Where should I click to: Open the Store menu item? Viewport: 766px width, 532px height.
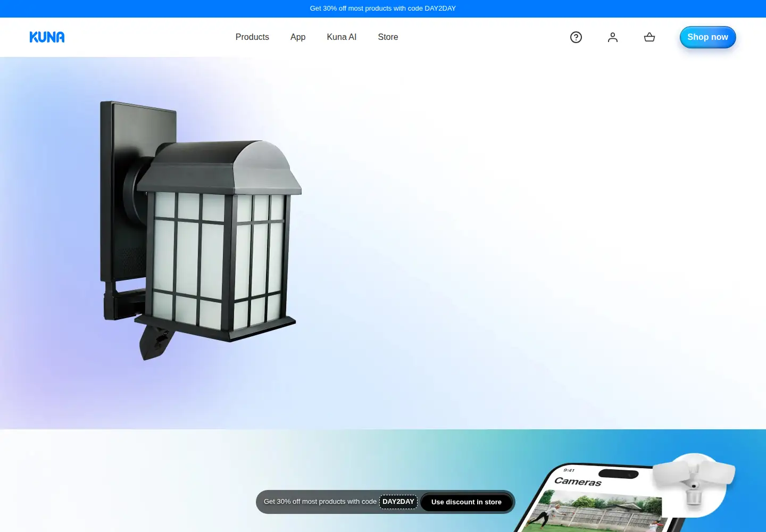click(388, 37)
